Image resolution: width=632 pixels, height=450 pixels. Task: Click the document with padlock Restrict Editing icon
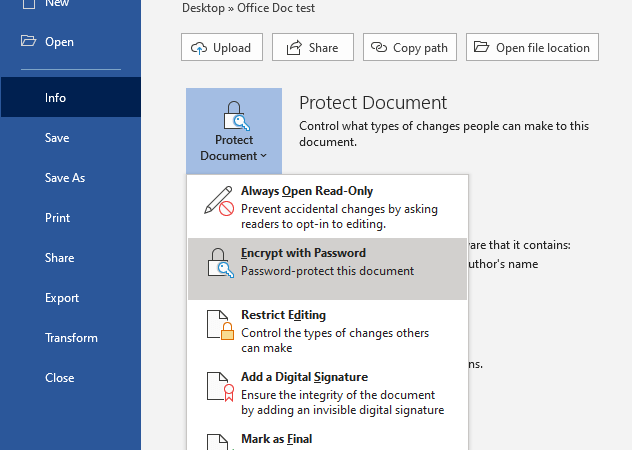coord(220,325)
